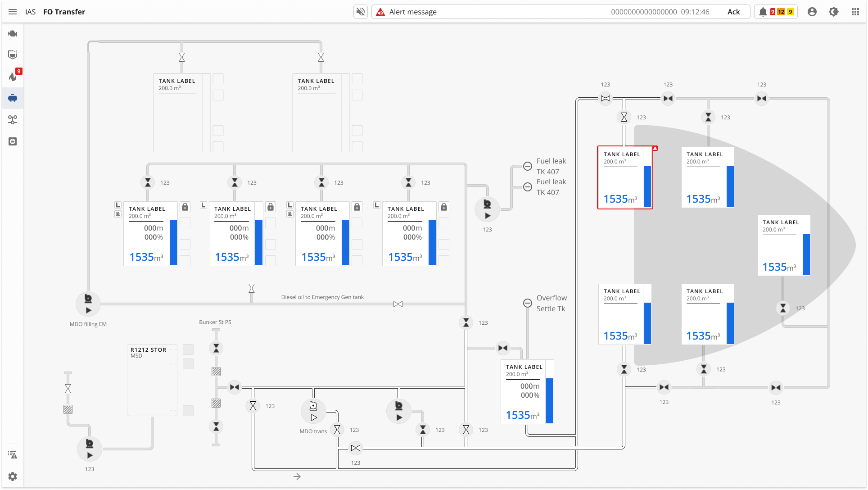Open the valve below Bunker St PS label

[216, 348]
